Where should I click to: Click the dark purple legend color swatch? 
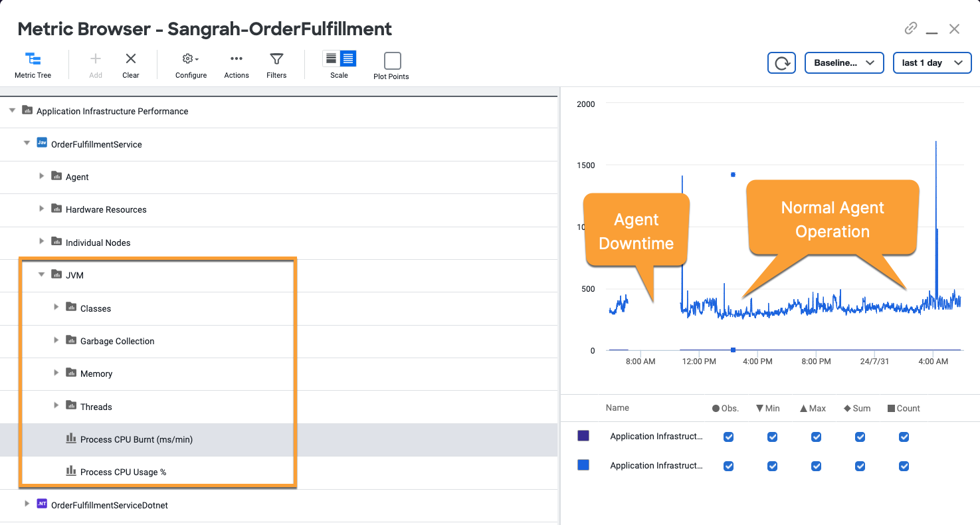click(x=583, y=436)
